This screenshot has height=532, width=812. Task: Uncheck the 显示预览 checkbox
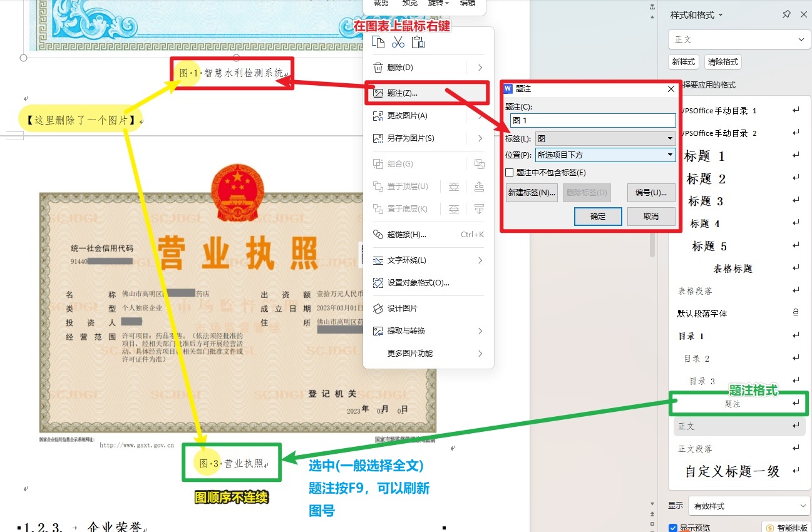[673, 528]
